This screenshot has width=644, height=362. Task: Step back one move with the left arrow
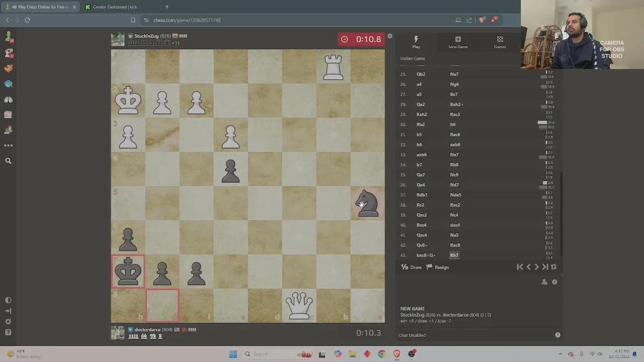tap(528, 267)
